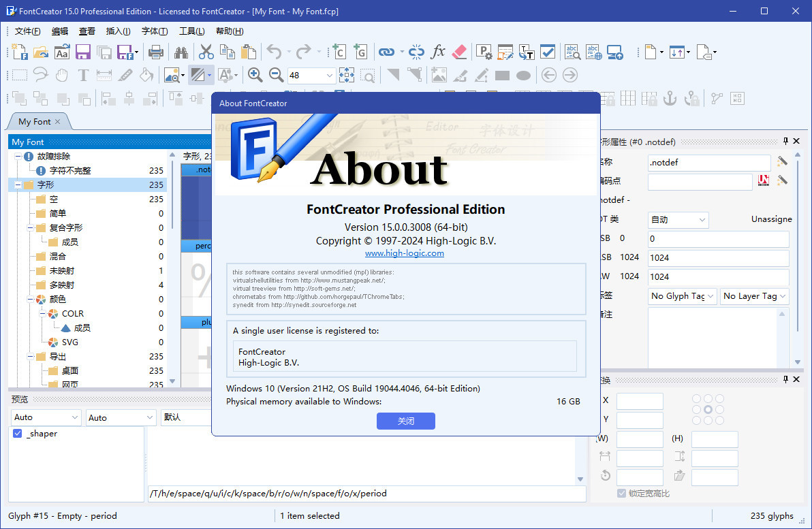Click the zoom out magnifier icon
This screenshot has height=529, width=812.
[276, 75]
